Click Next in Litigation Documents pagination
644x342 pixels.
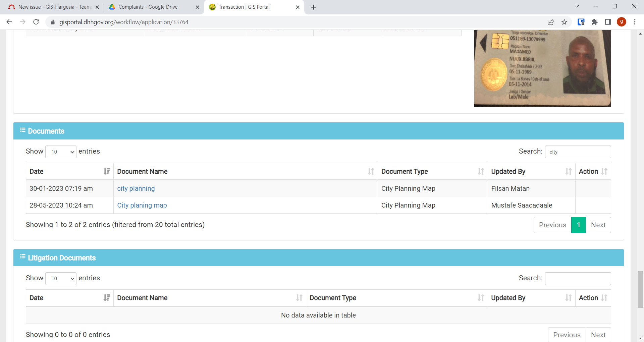(598, 335)
